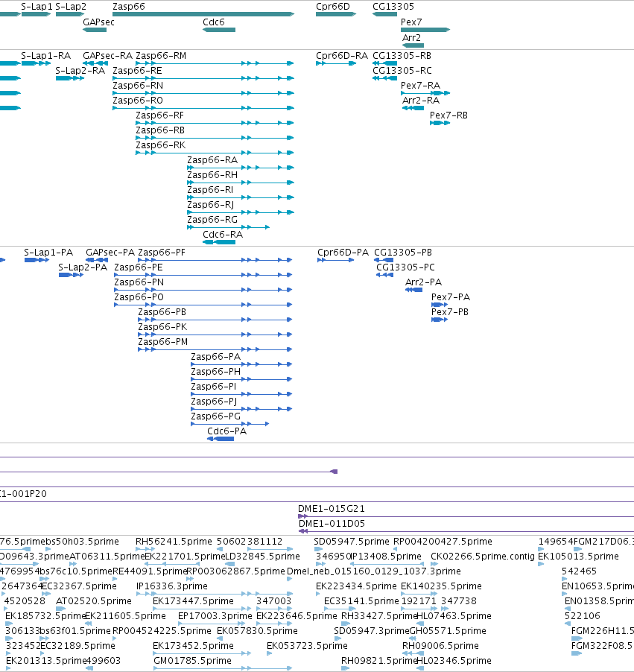Open transcript Zasp66-RO

tap(138, 101)
